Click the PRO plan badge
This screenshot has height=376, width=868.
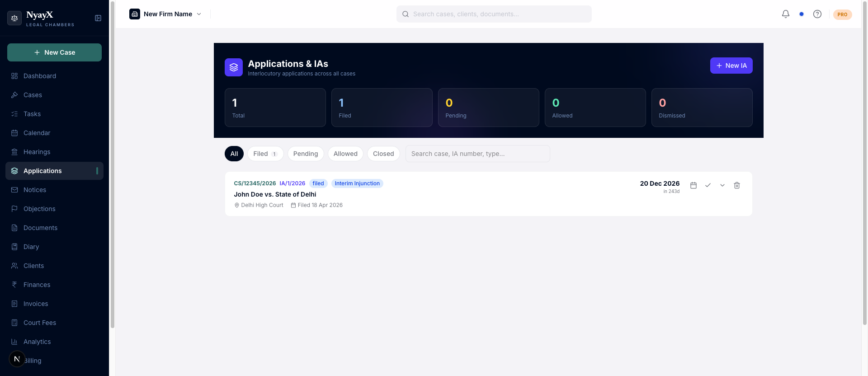pos(842,14)
